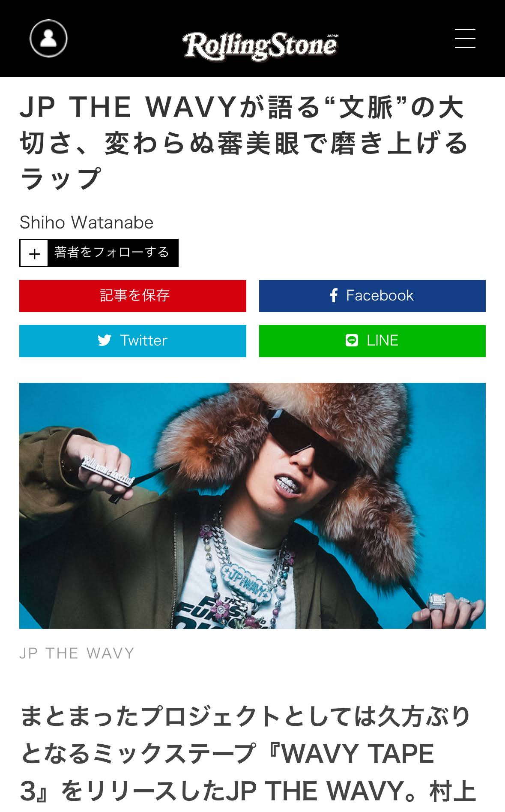Click the plus icon to follow author
The height and width of the screenshot is (812, 505).
[34, 253]
